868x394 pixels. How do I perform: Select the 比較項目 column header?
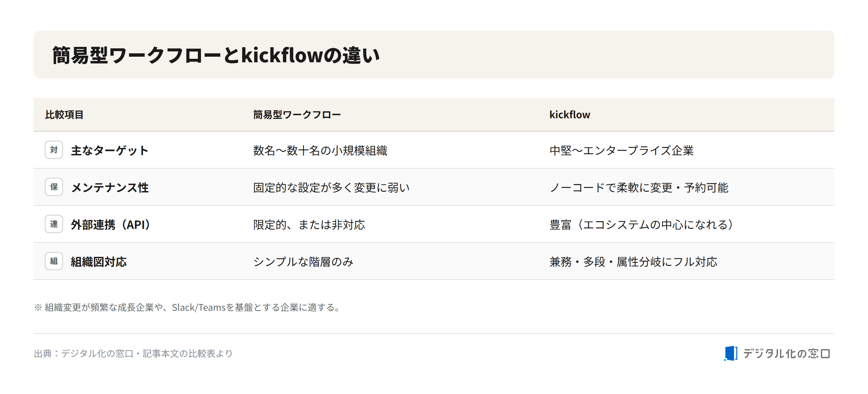[x=64, y=115]
